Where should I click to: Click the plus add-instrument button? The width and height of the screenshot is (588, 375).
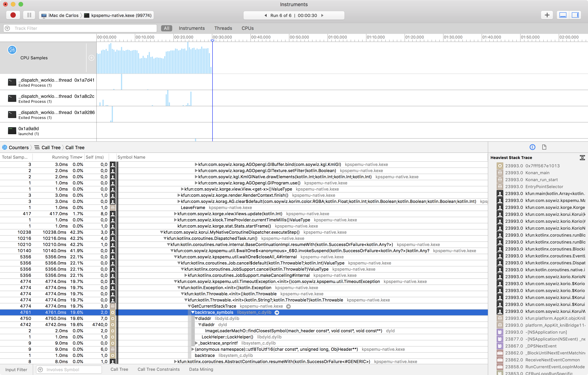(x=547, y=15)
